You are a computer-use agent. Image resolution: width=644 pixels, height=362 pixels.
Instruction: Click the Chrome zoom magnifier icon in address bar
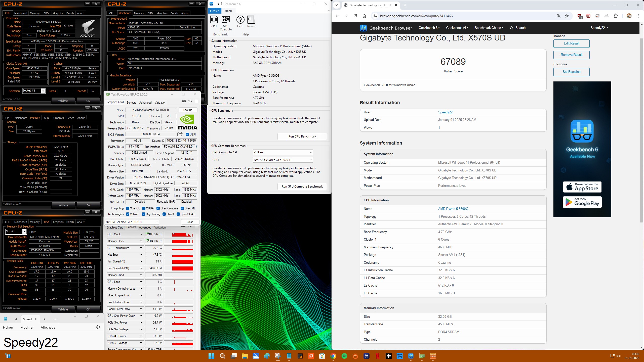point(558,16)
